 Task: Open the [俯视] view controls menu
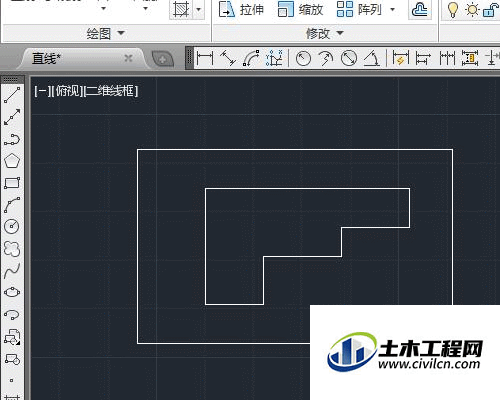point(68,91)
